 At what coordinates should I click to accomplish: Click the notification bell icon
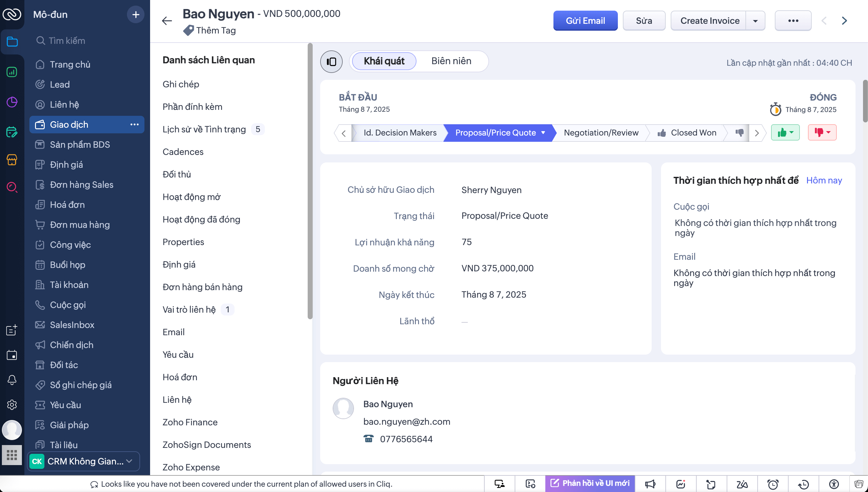[x=12, y=380]
